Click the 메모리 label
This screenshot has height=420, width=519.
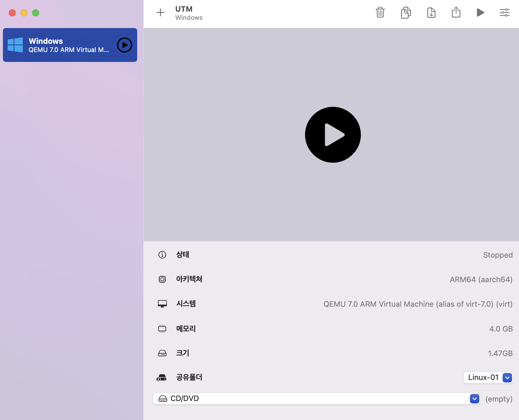click(186, 329)
